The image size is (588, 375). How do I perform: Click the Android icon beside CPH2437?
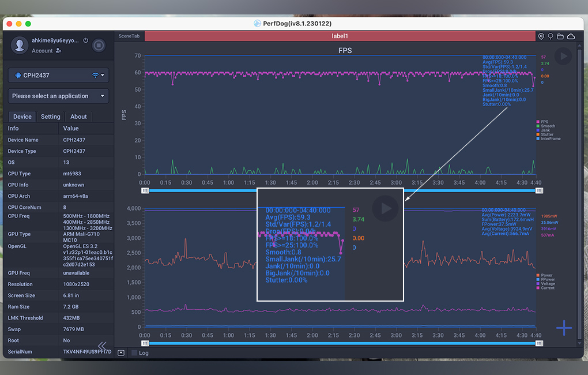click(x=18, y=76)
